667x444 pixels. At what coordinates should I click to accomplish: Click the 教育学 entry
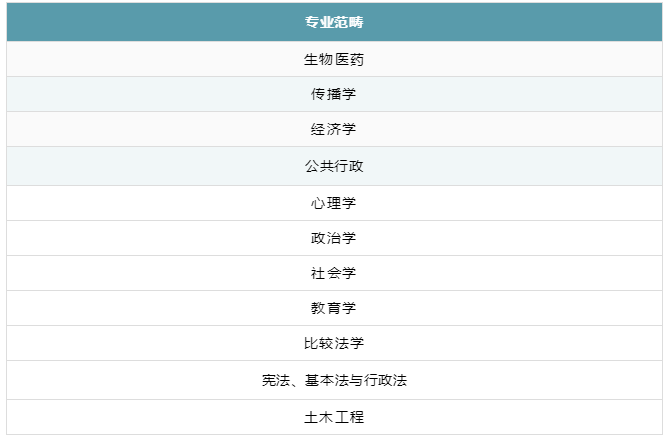[x=333, y=308]
